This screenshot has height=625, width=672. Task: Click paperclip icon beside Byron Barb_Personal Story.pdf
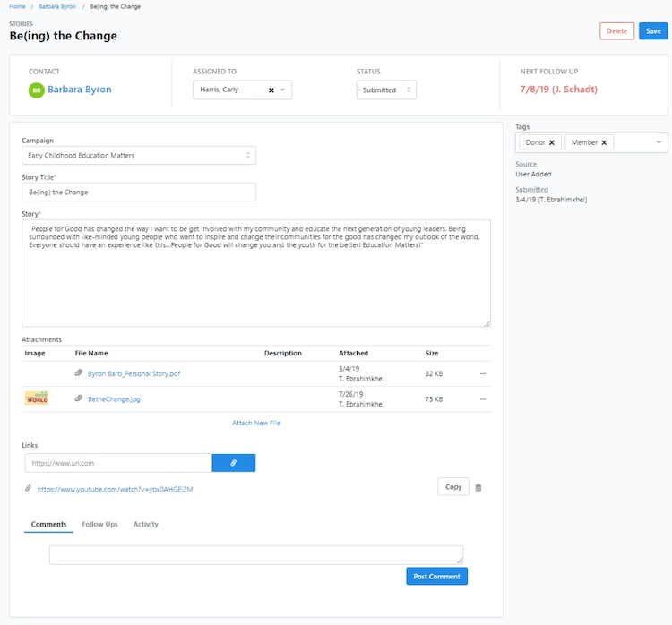pyautogui.click(x=79, y=373)
